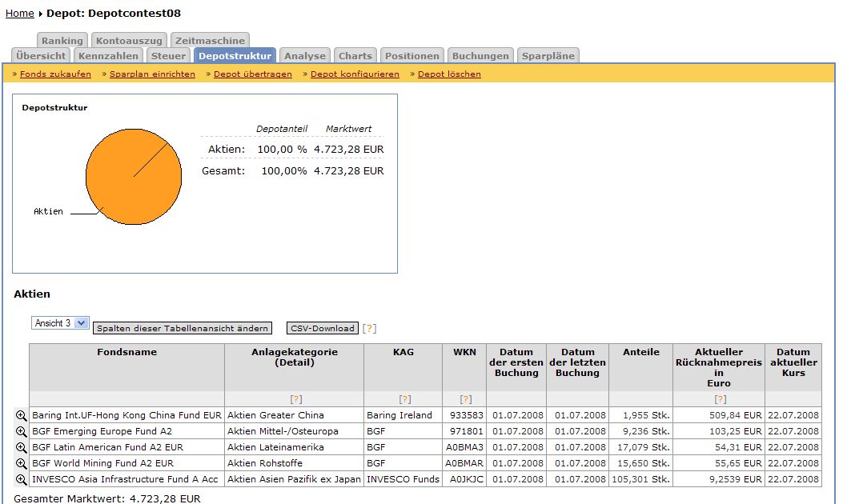
Task: Open help marker under Aktueller Rücknahmepreis column
Action: [x=720, y=399]
